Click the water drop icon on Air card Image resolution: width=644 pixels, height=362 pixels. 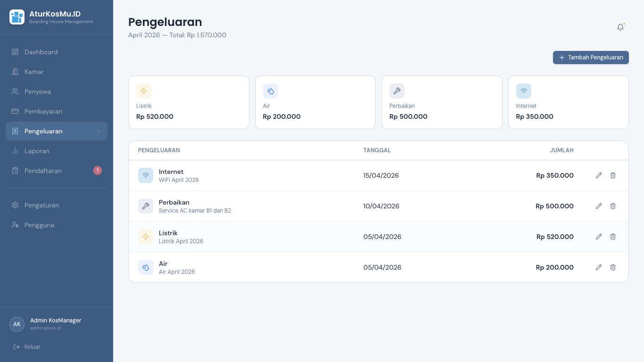coord(271,91)
